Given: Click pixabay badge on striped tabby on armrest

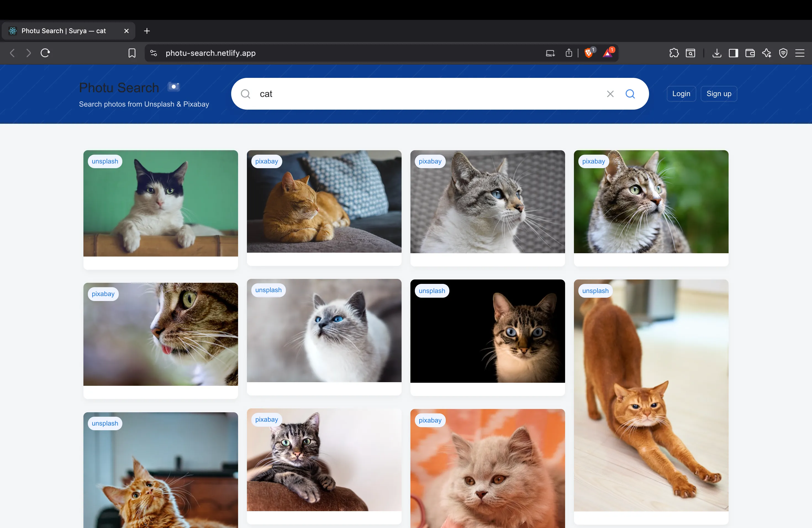Looking at the screenshot, I should click(267, 419).
